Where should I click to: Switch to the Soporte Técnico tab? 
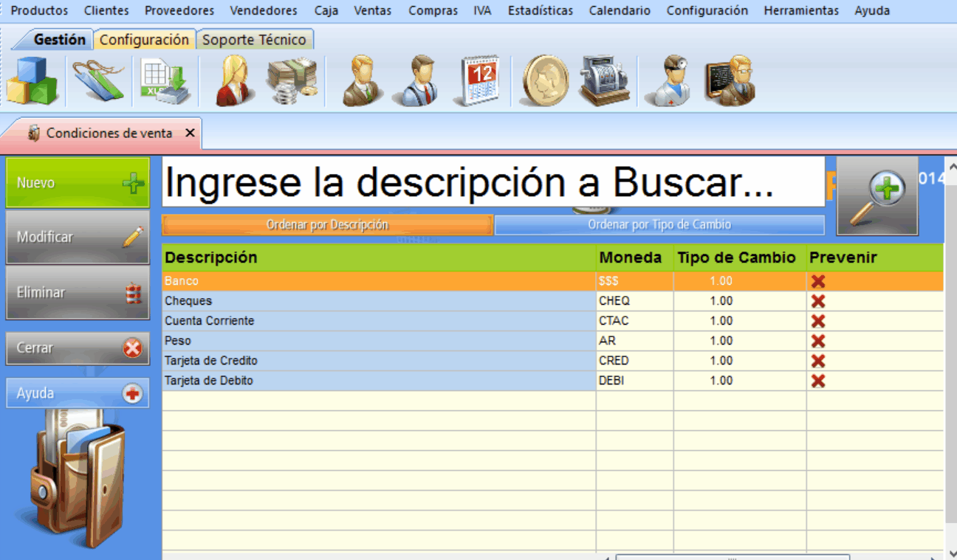pos(254,40)
